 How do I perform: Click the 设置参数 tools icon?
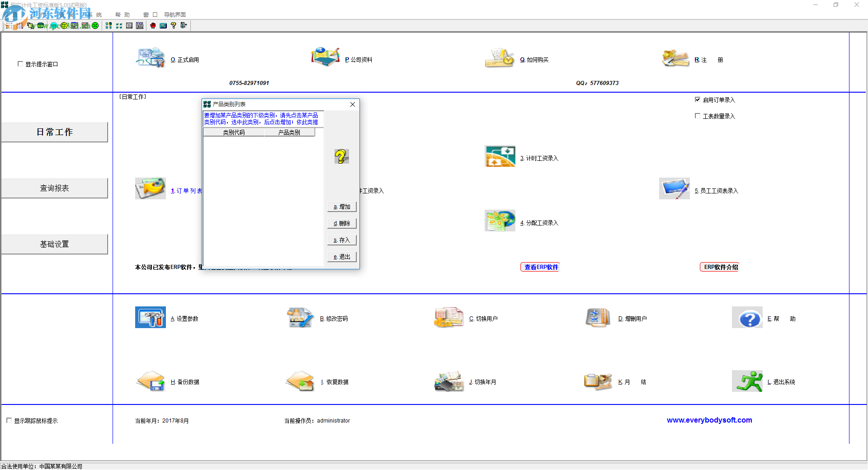[150, 317]
